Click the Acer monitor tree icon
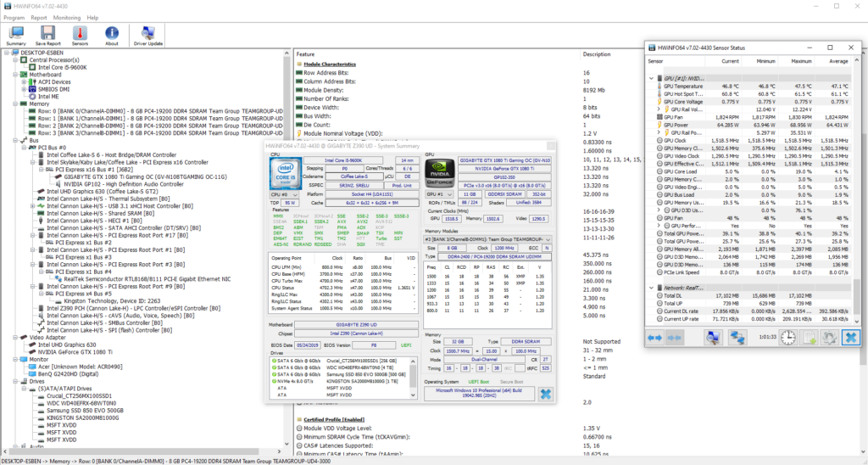The height and width of the screenshot is (465, 868). tap(33, 367)
